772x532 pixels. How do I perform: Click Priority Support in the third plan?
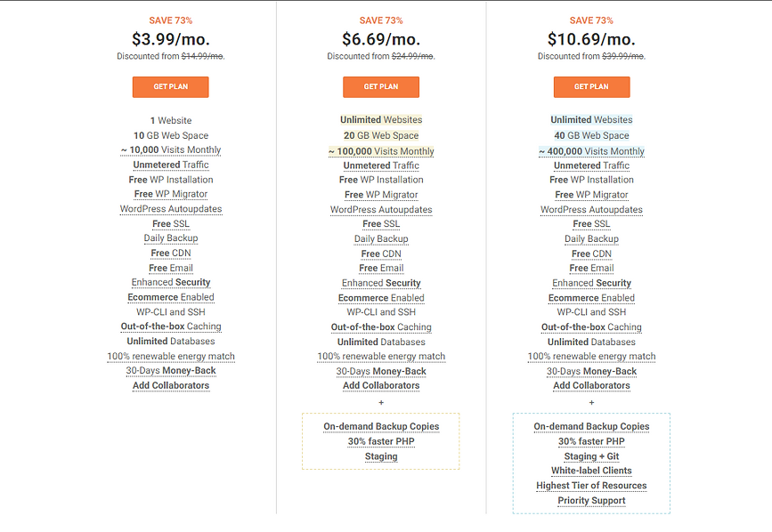click(x=592, y=501)
